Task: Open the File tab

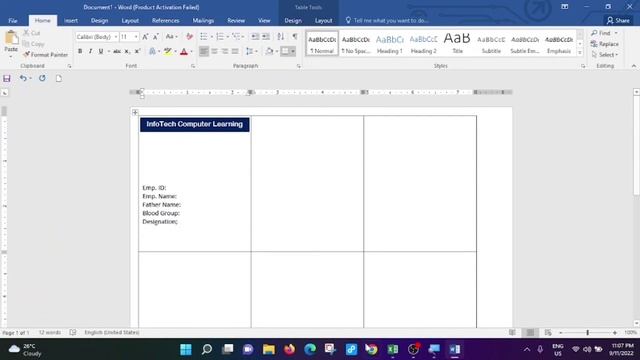Action: pos(13,20)
